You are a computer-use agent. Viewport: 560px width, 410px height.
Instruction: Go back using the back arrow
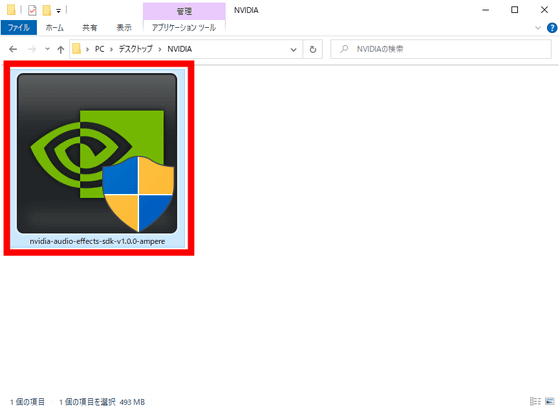click(x=13, y=49)
